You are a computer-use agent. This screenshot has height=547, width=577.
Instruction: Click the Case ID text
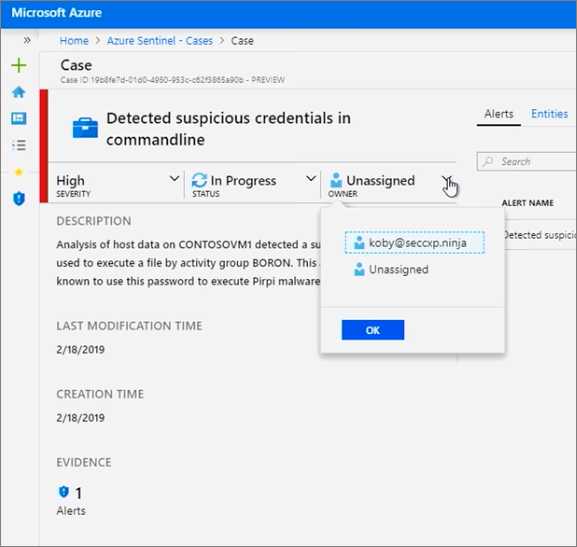[x=173, y=80]
